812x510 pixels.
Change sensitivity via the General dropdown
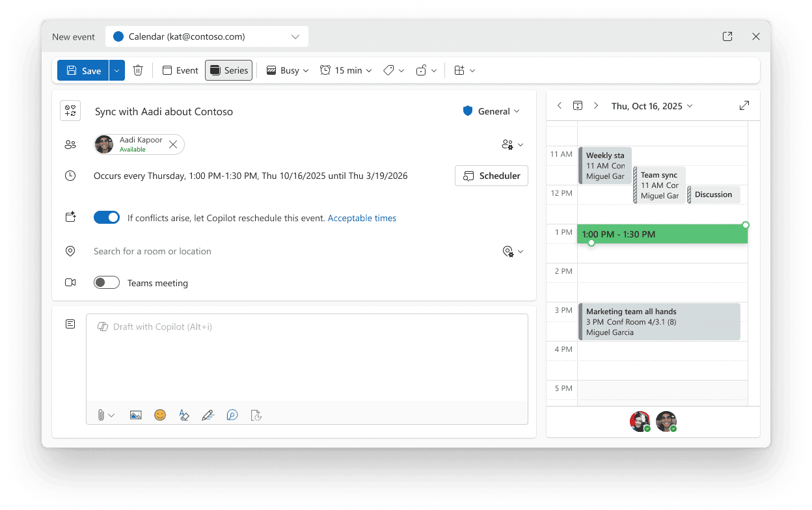coord(491,111)
